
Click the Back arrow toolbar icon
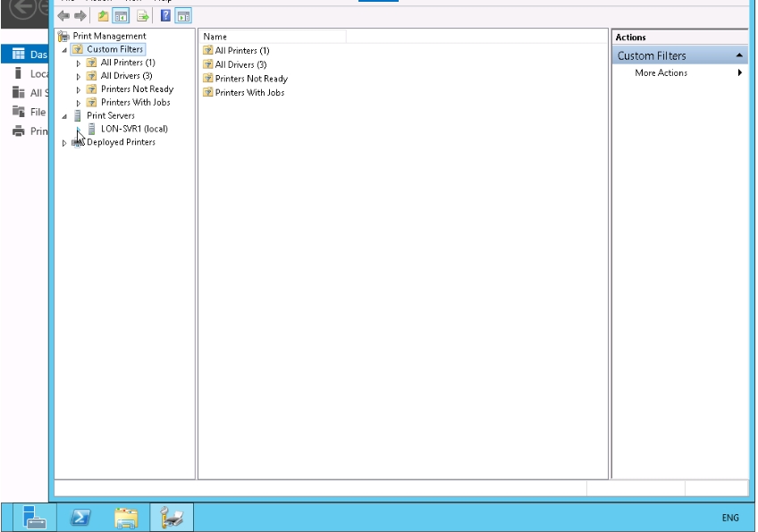coord(63,16)
